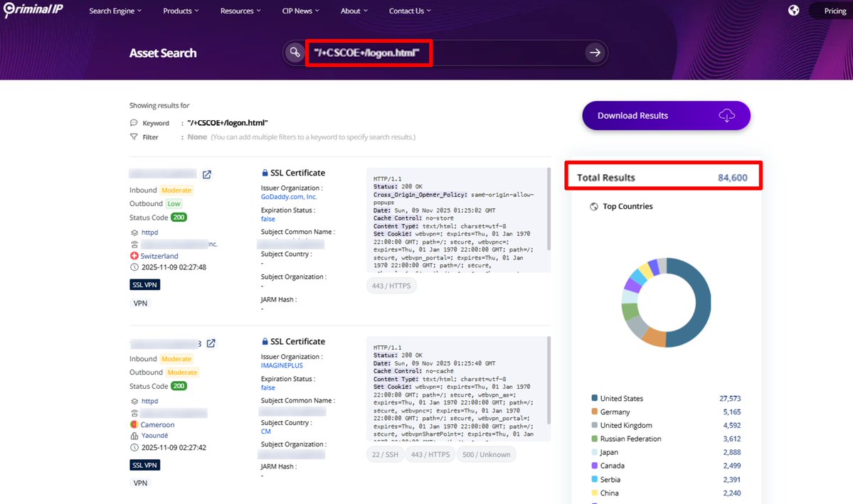Go to the Pricing page

pos(835,11)
